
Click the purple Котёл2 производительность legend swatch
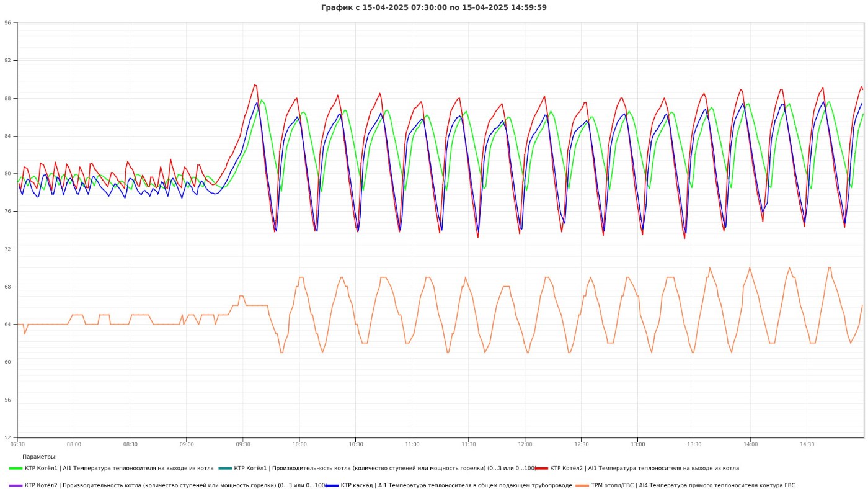tap(16, 485)
